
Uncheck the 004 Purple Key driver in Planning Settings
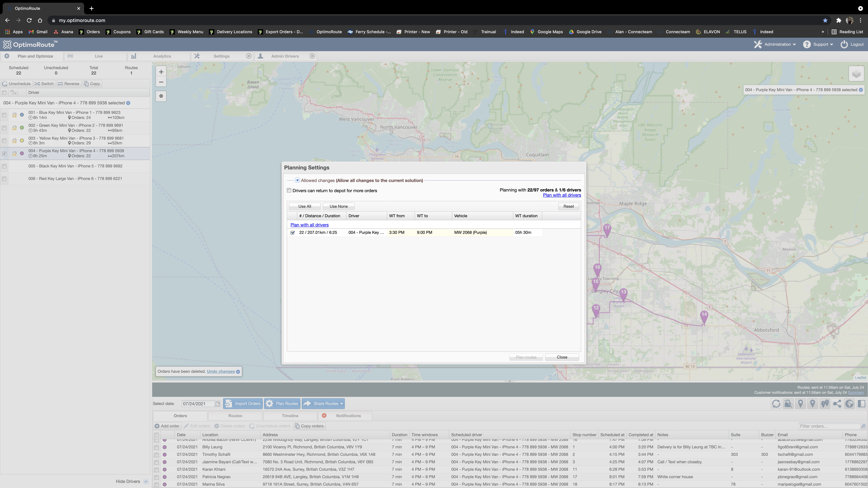click(x=292, y=233)
